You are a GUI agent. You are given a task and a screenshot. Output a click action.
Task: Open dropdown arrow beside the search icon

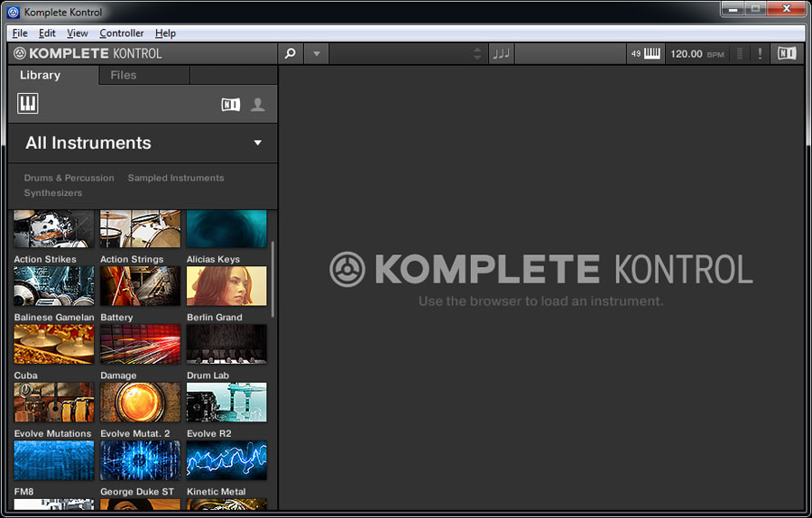tap(316, 53)
